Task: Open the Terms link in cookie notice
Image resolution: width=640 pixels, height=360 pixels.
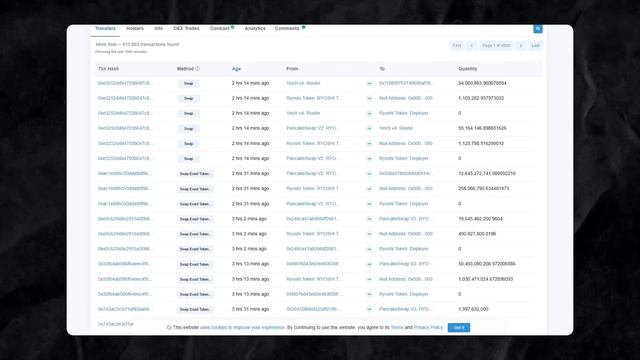Action: (x=397, y=328)
